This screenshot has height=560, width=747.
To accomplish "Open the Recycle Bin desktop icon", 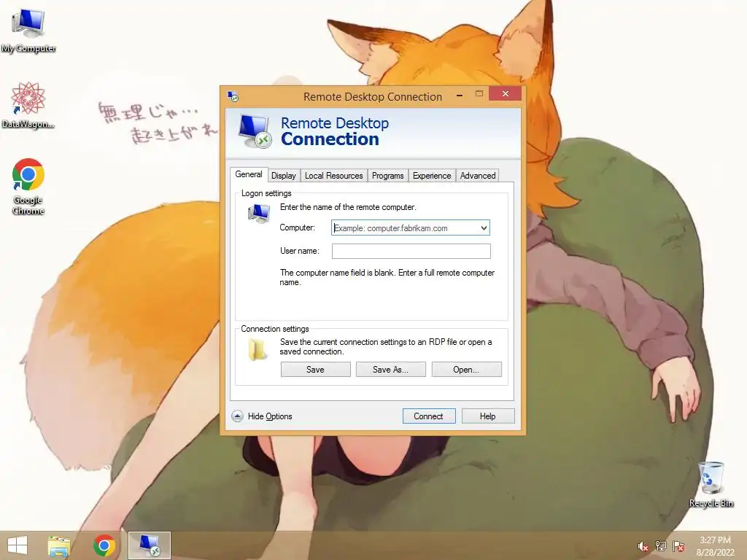I will pyautogui.click(x=711, y=484).
